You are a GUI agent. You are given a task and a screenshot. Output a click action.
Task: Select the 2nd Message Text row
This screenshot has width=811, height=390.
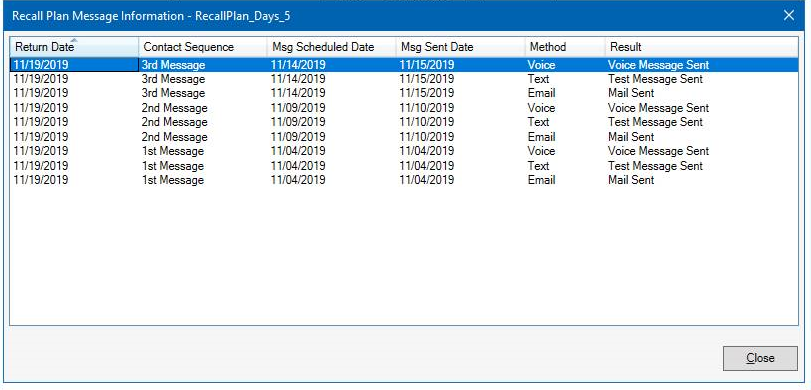403,122
